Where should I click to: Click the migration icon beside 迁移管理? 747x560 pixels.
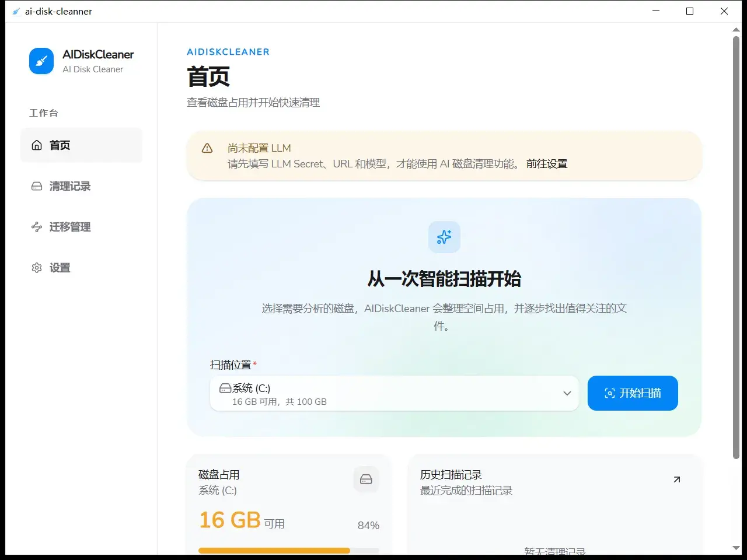[37, 227]
